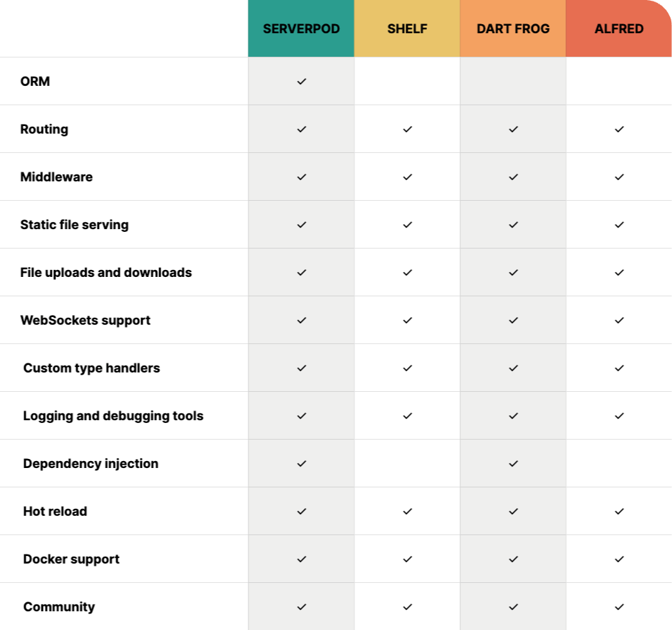Select the SHELF column header
Viewport: 672px width, 630px height.
pos(407,29)
